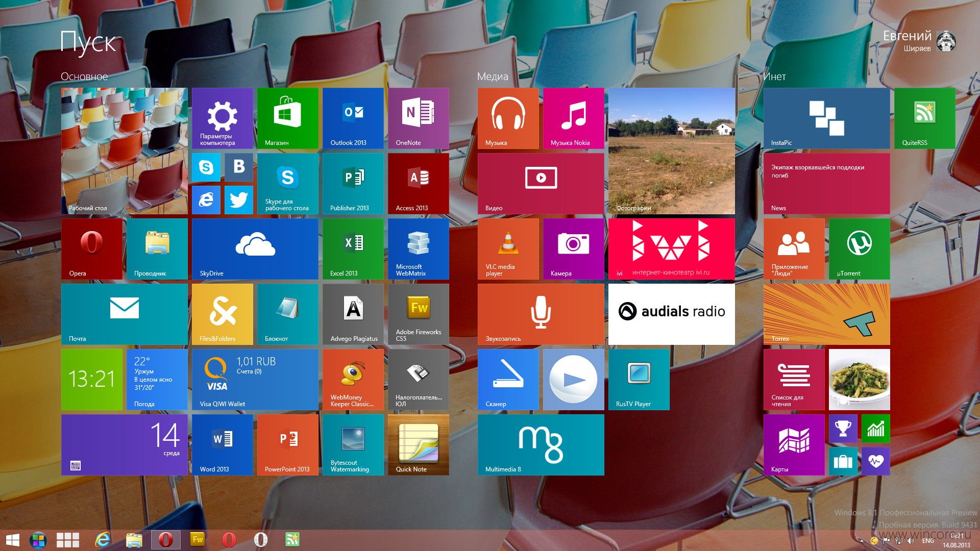
Task: Launch the RusTV Player tile
Action: 639,380
